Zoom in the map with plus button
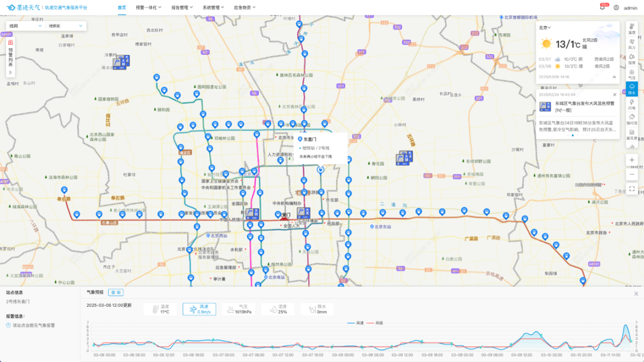The image size is (644, 362). pyautogui.click(x=632, y=159)
